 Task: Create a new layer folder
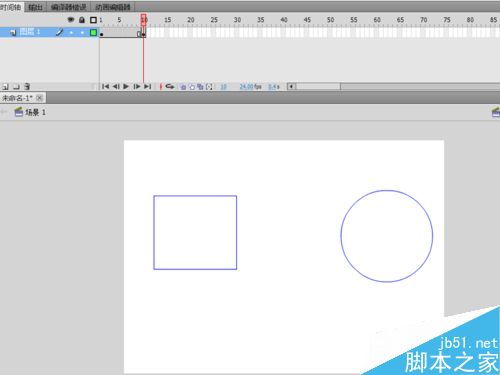[16, 87]
